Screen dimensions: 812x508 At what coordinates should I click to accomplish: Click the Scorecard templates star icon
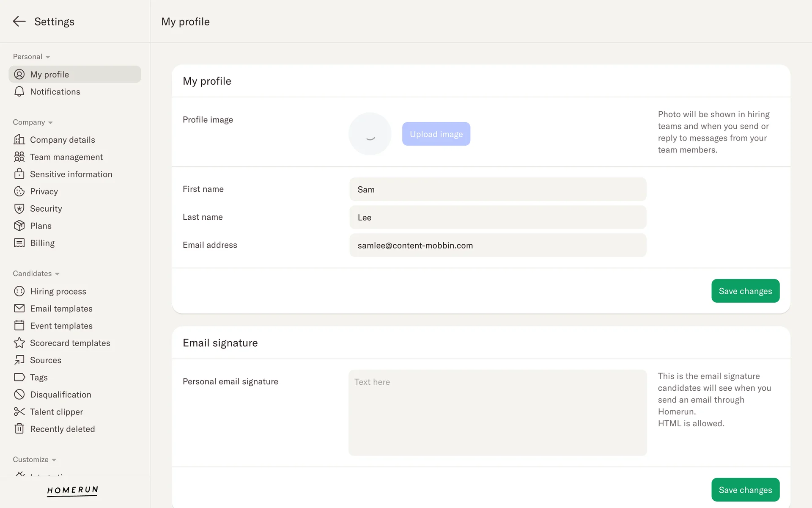[x=19, y=343]
